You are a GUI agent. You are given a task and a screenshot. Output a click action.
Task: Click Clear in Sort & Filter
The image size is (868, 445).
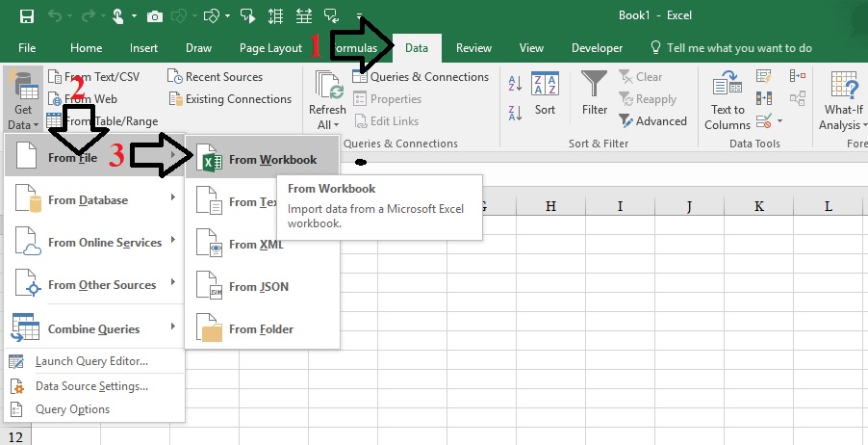(641, 76)
